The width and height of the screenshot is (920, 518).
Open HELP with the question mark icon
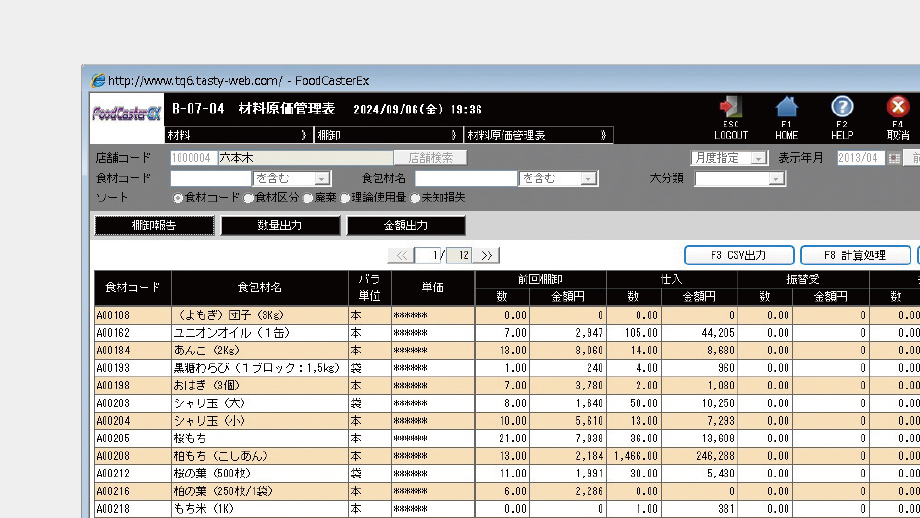click(x=842, y=107)
